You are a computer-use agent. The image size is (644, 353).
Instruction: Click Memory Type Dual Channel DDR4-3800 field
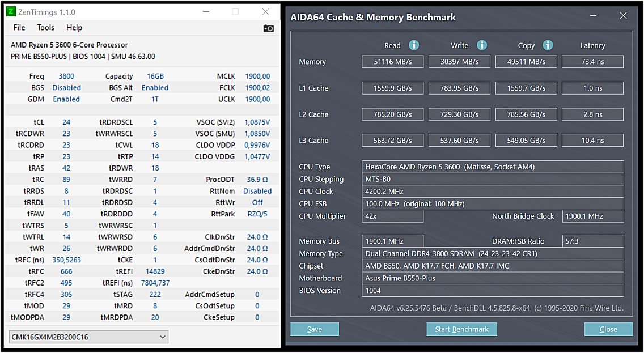(x=493, y=253)
